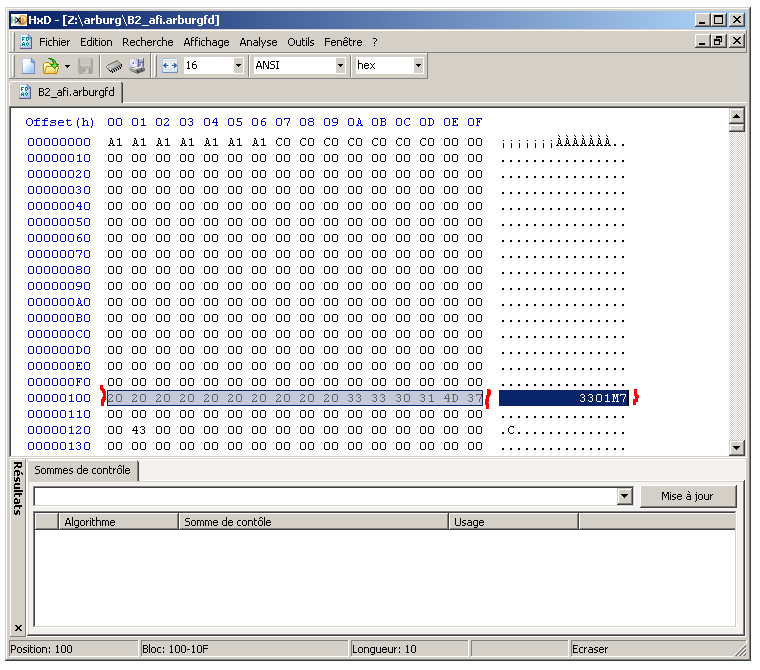Restore the inner document window
Viewport: 760px width, 670px height.
719,41
